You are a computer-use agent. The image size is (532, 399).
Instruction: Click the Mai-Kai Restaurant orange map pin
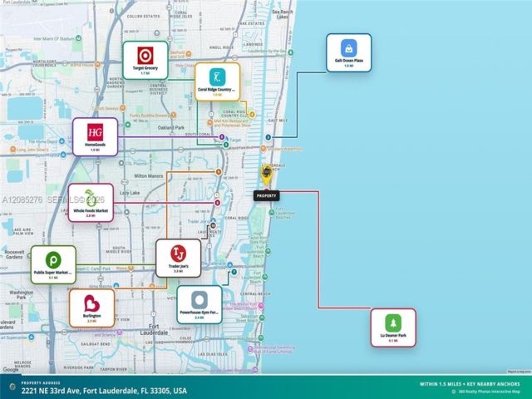tap(210, 123)
